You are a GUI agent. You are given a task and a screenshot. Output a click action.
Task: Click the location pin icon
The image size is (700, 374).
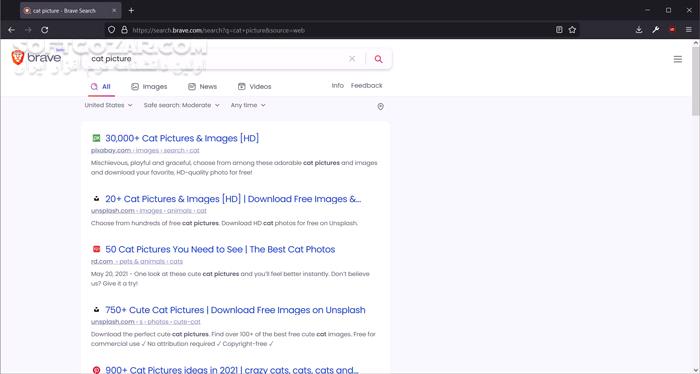[x=380, y=107]
